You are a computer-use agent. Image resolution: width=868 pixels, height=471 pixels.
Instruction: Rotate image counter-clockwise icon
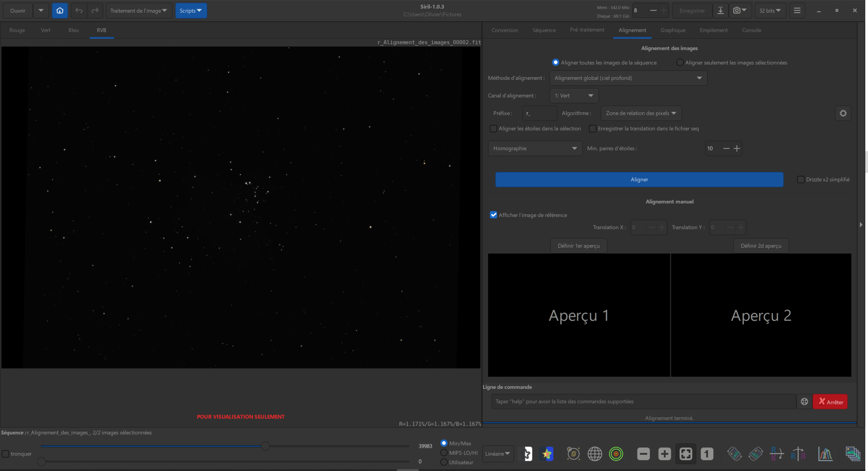pos(734,453)
